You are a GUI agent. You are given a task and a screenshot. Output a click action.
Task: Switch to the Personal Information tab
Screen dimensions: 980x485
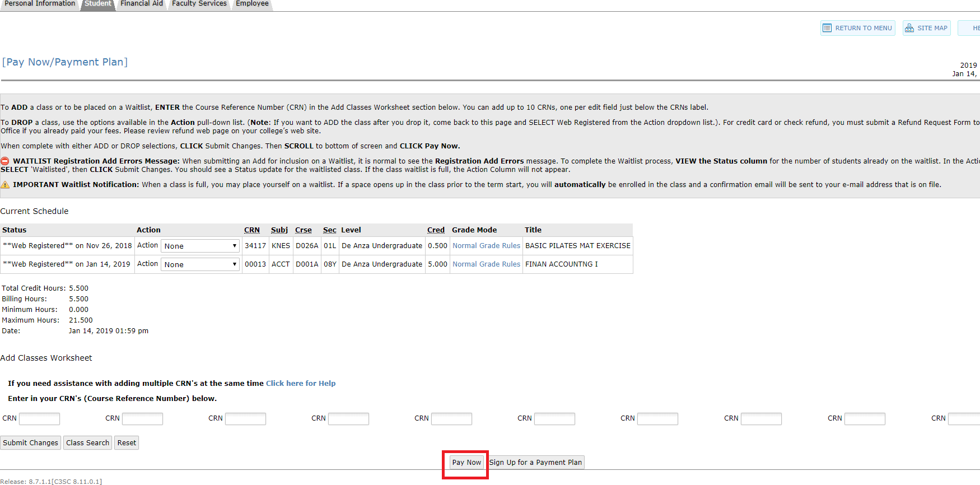click(40, 4)
